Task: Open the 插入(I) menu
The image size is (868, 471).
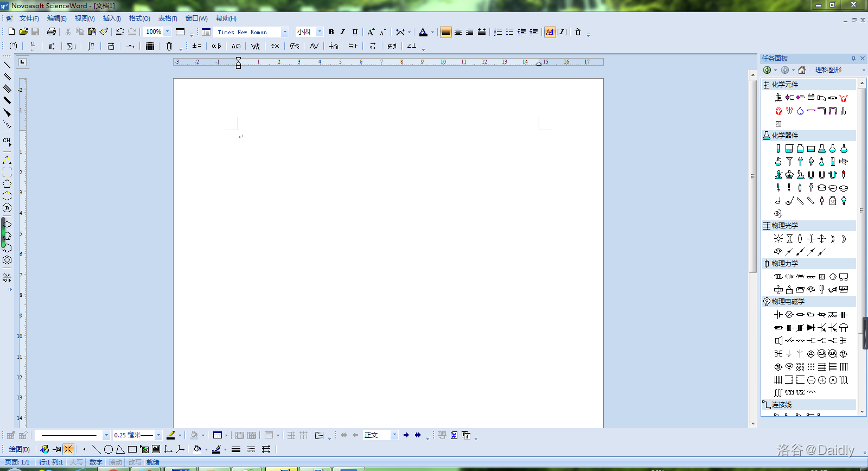Action: coord(112,18)
